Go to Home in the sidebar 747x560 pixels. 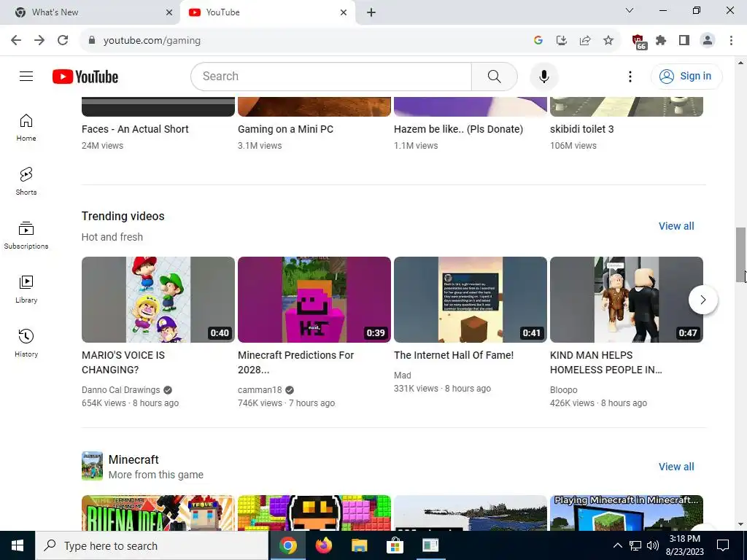pyautogui.click(x=26, y=128)
